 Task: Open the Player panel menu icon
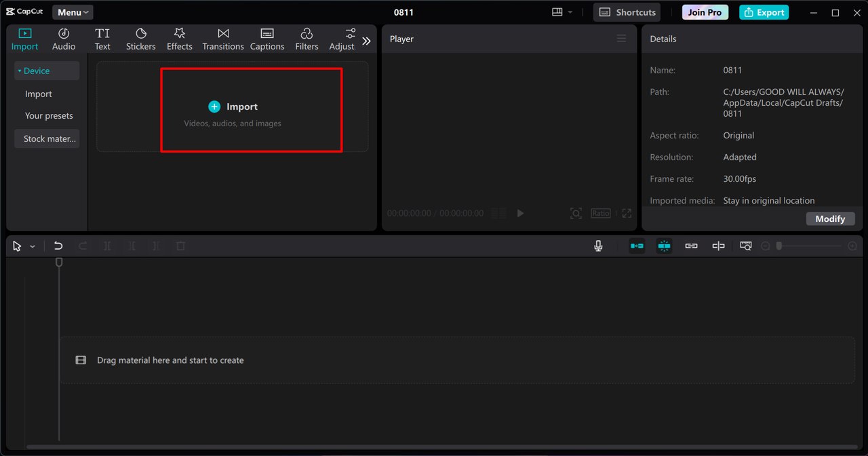[x=621, y=39]
